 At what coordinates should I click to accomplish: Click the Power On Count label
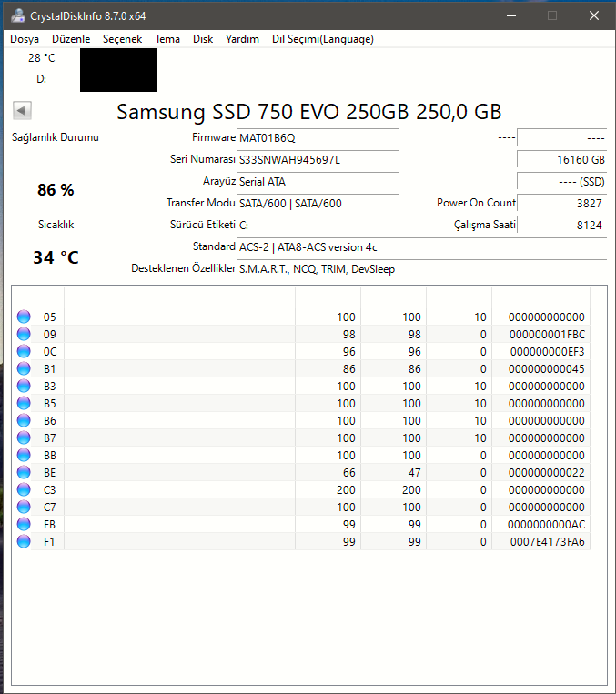click(476, 203)
